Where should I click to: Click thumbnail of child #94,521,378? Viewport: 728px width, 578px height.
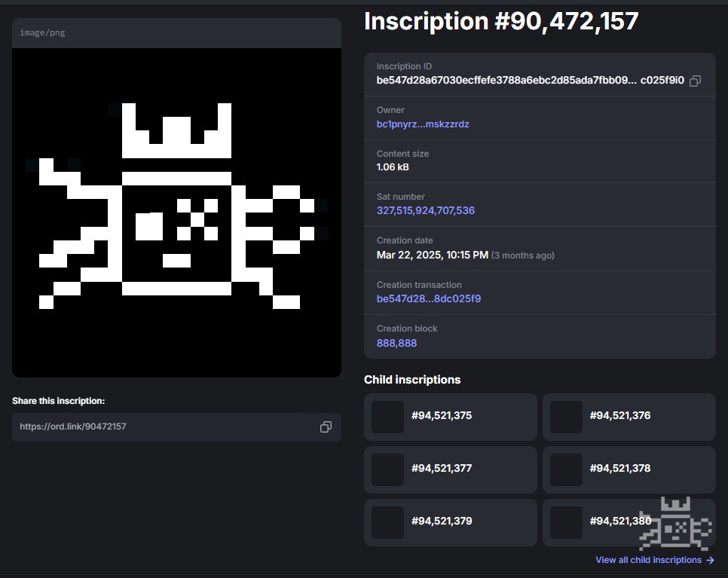pyautogui.click(x=566, y=469)
